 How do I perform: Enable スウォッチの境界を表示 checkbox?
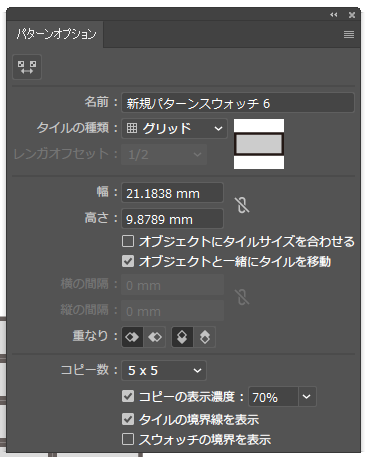pos(128,439)
